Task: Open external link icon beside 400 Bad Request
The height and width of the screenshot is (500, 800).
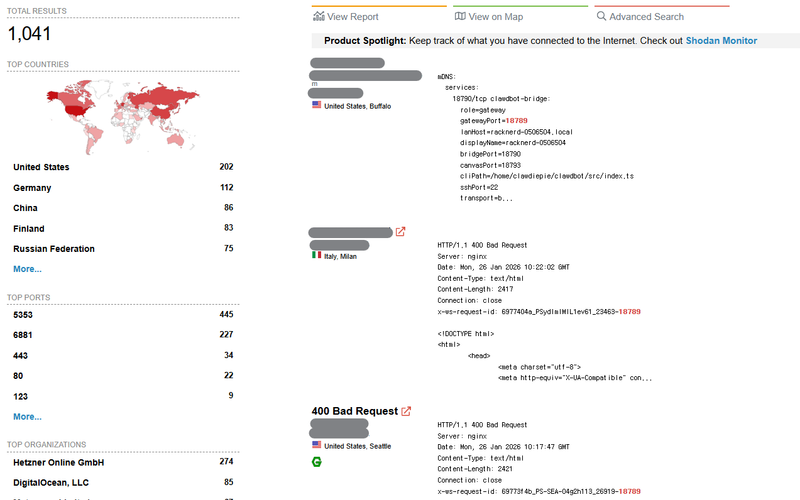Action: pyautogui.click(x=406, y=411)
